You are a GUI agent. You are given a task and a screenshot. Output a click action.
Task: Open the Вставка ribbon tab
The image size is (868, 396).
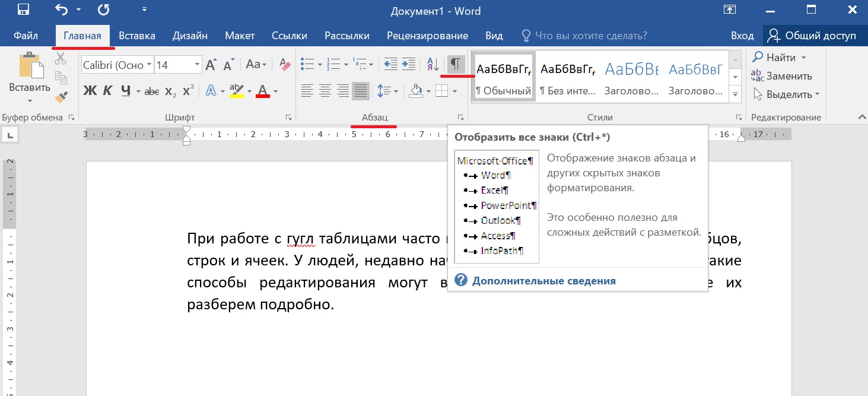pyautogui.click(x=136, y=36)
